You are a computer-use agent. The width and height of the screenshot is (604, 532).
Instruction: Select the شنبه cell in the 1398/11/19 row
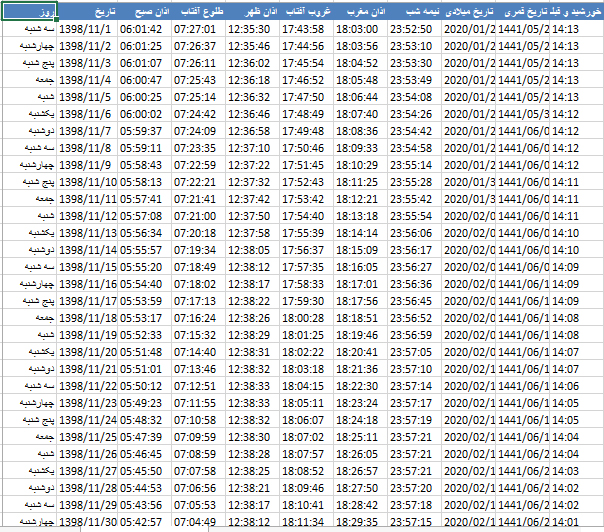click(30, 335)
